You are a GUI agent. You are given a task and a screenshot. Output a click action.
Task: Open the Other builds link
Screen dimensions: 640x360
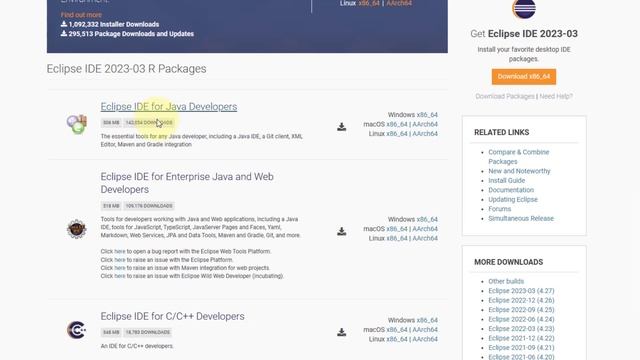tap(506, 281)
